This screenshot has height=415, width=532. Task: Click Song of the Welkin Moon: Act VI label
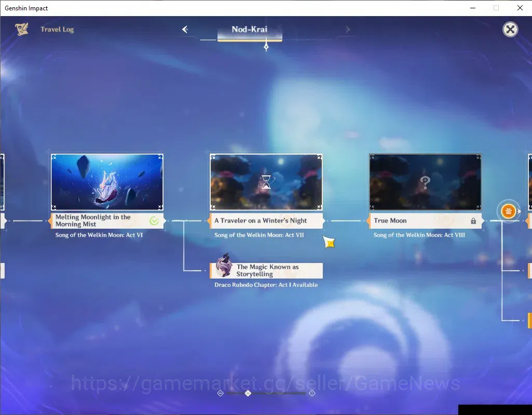pos(99,235)
